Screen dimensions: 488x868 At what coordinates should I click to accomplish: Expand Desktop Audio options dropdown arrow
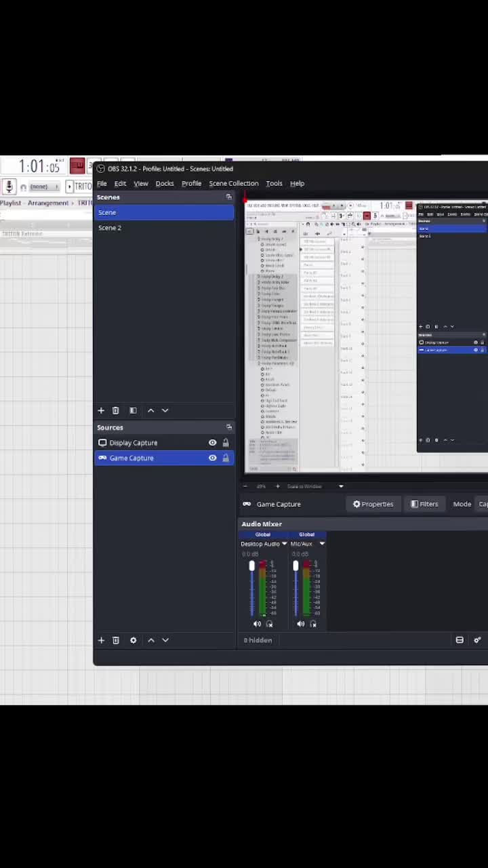pyautogui.click(x=284, y=544)
